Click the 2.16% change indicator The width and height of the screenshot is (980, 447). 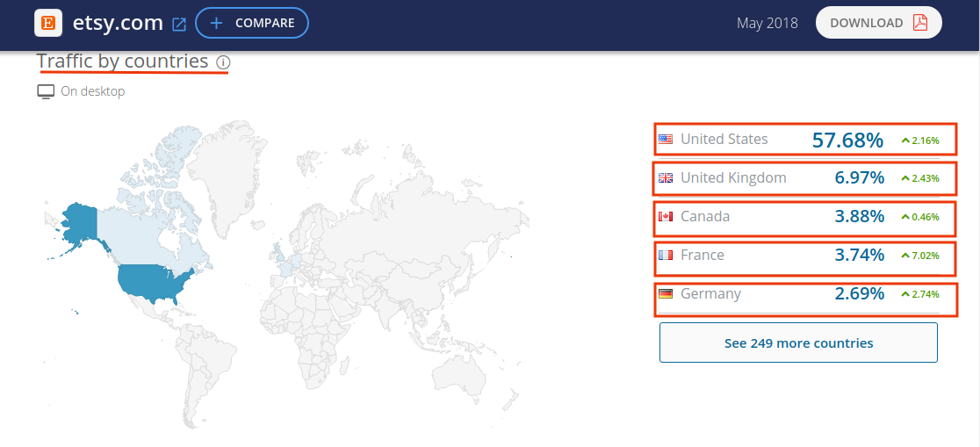[x=920, y=141]
